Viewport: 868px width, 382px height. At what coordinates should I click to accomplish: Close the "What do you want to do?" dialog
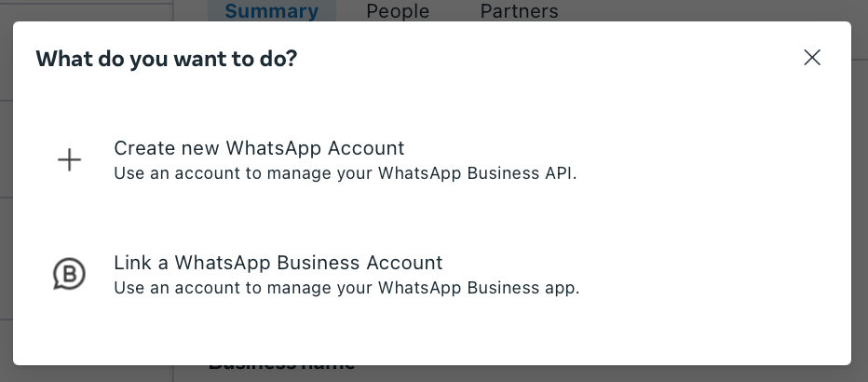pos(812,58)
